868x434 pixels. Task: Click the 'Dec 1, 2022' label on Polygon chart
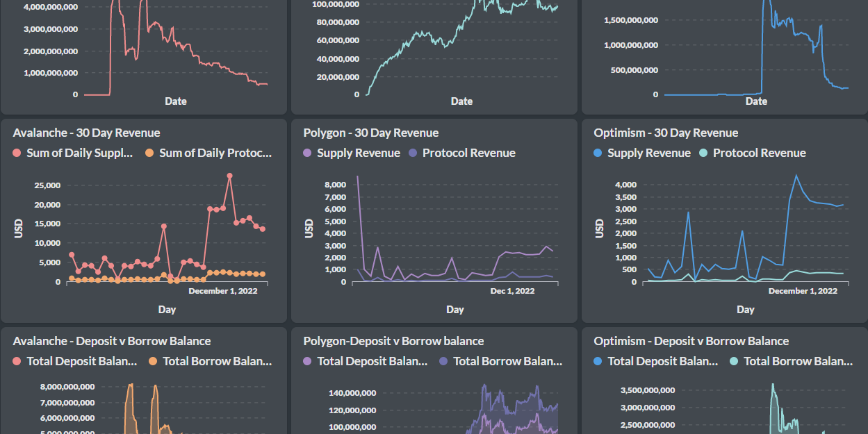click(x=513, y=291)
